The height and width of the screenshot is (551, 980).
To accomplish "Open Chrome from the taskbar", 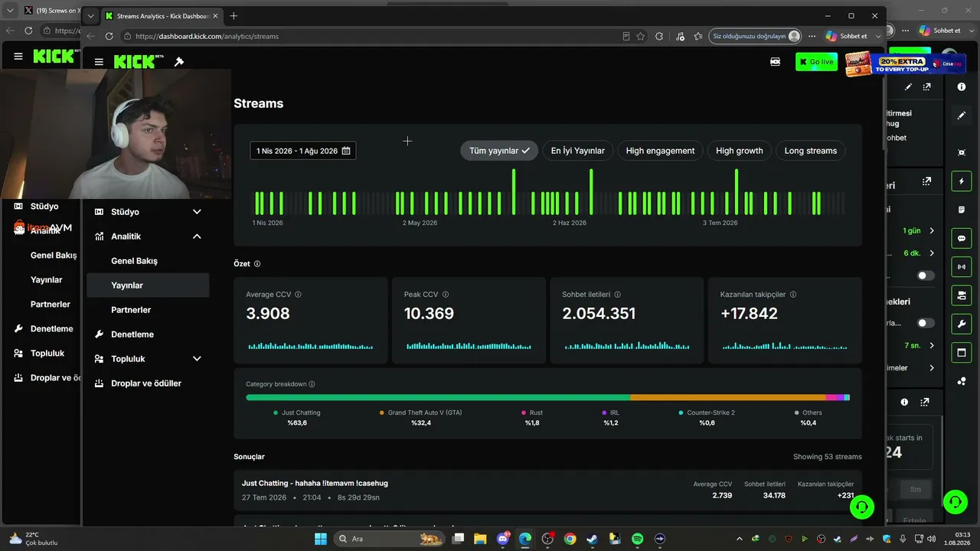I will pyautogui.click(x=570, y=539).
